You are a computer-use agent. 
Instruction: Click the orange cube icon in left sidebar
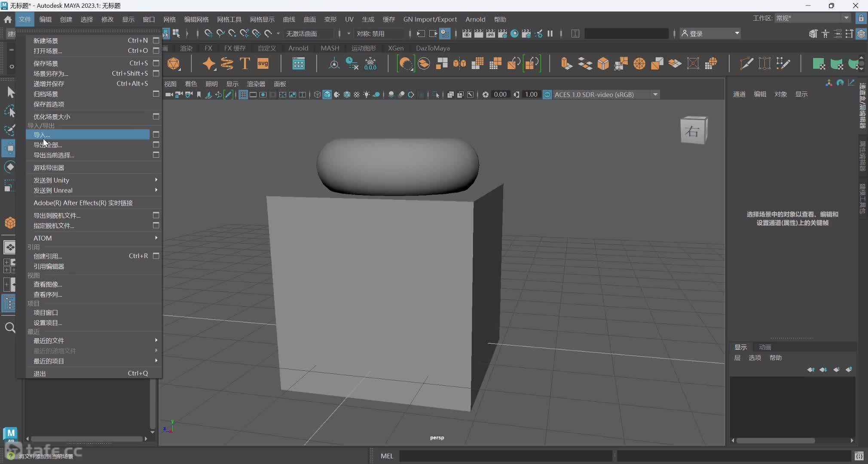10,223
